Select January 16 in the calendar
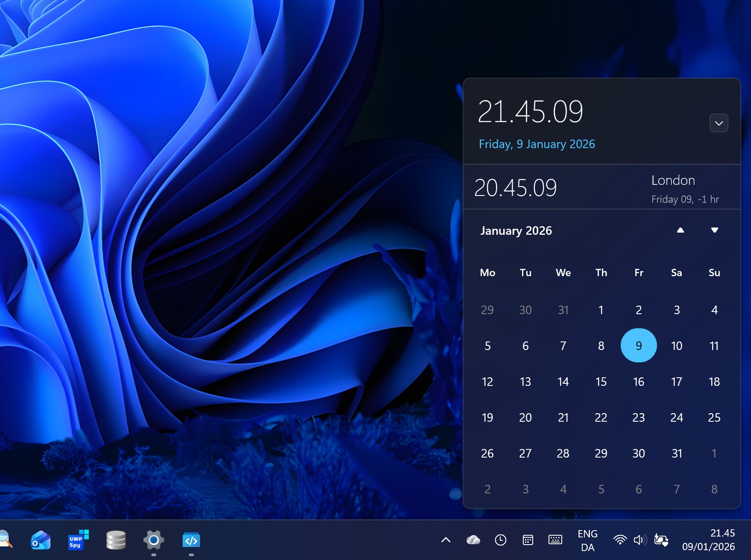 coord(639,382)
